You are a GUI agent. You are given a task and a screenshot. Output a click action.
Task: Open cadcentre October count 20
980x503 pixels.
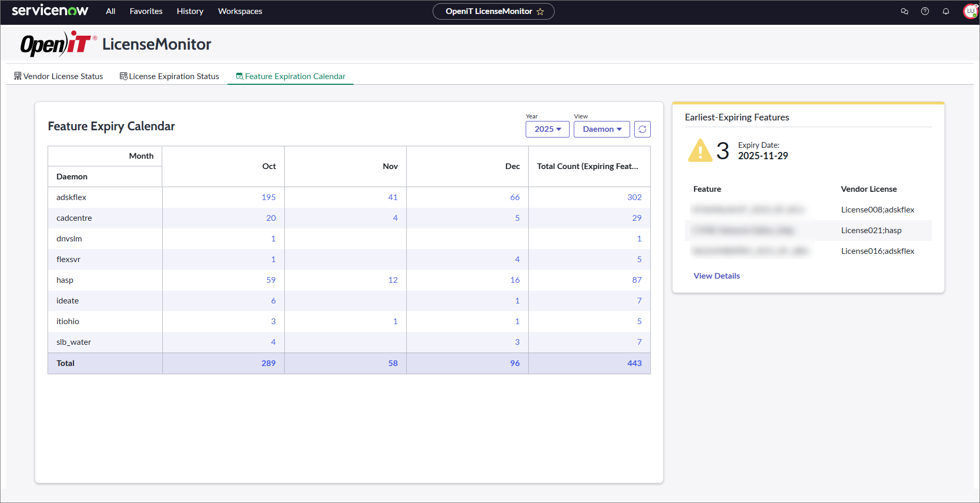(271, 218)
